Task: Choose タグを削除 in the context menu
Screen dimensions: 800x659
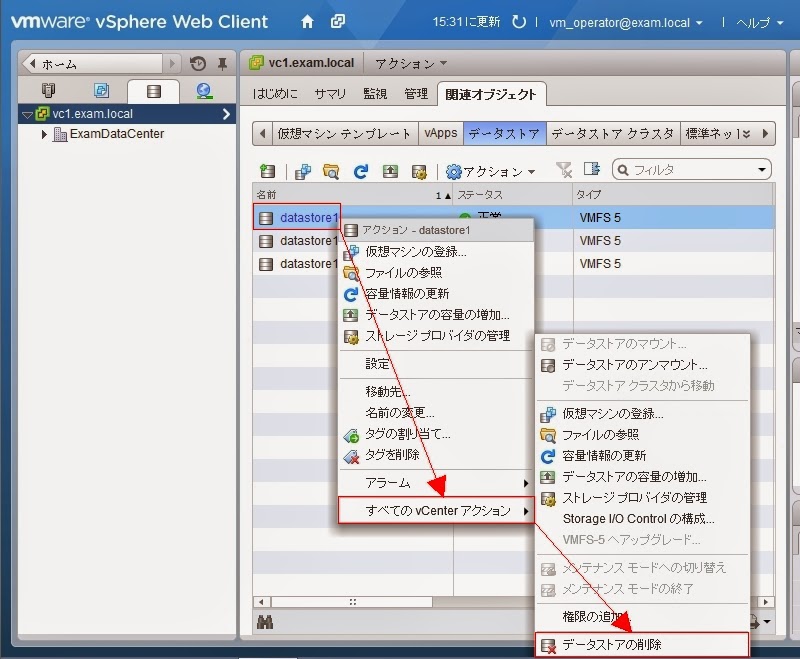Action: (x=437, y=455)
